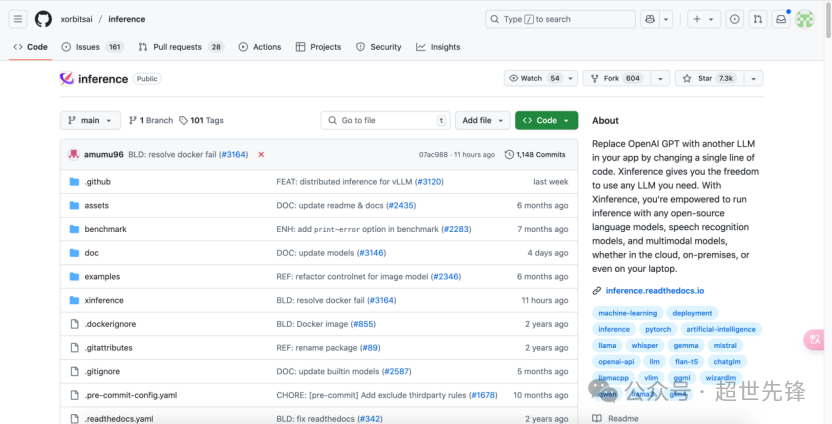The height and width of the screenshot is (424, 832).
Task: Open the .gitignore file
Action: [102, 371]
